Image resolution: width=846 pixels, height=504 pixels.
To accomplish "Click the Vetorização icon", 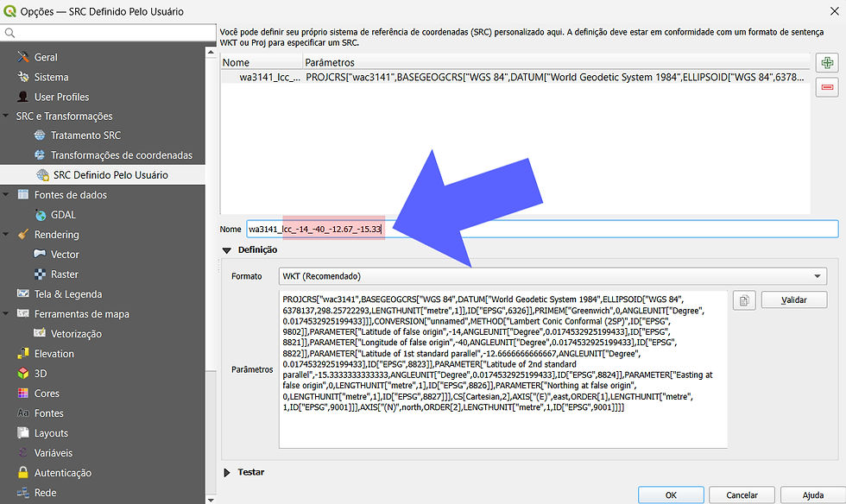I will 40,333.
